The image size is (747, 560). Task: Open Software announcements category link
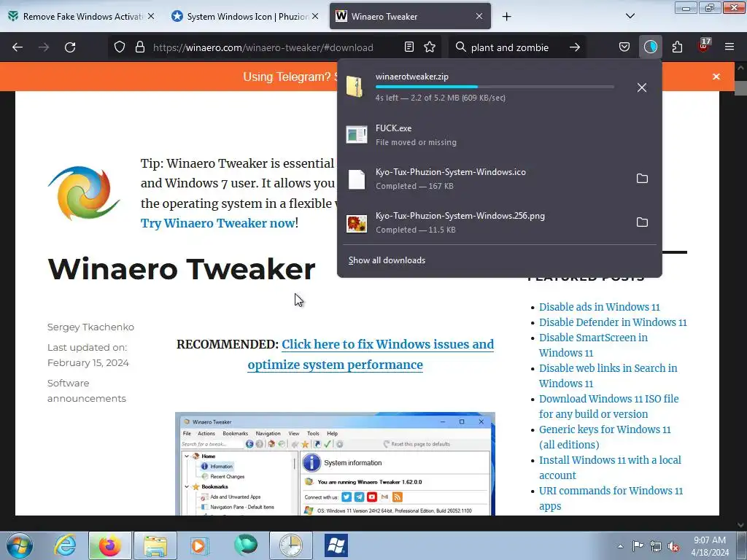click(86, 391)
